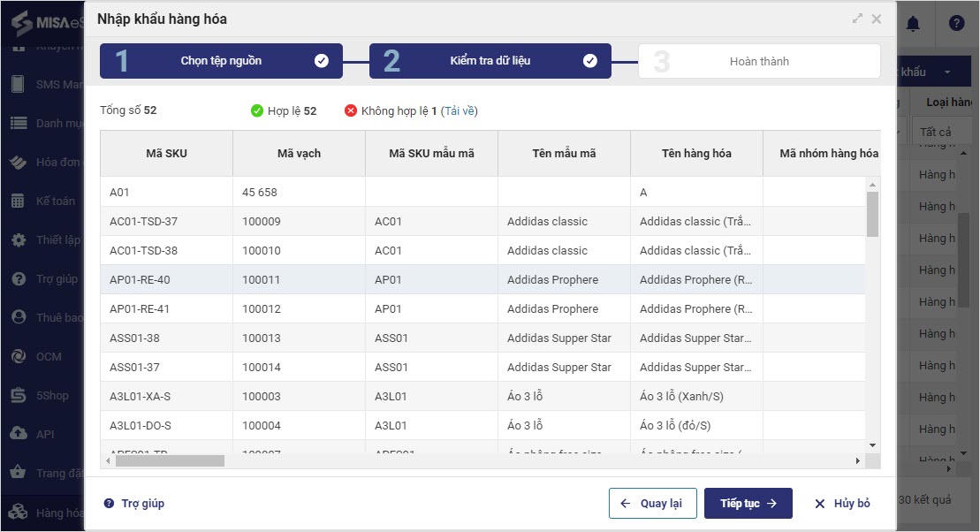Viewport: 980px width, 532px height.
Task: Cancel import with Hủy bỏ
Action: [842, 504]
